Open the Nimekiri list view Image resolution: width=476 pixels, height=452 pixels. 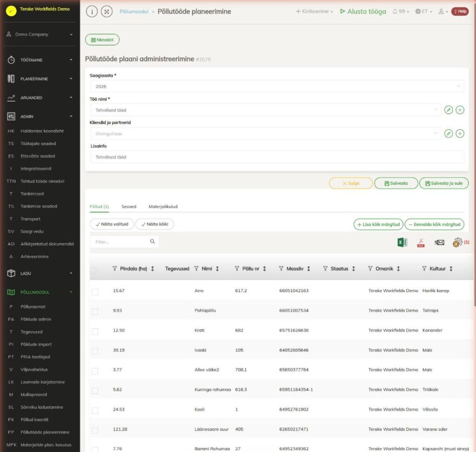tap(102, 40)
